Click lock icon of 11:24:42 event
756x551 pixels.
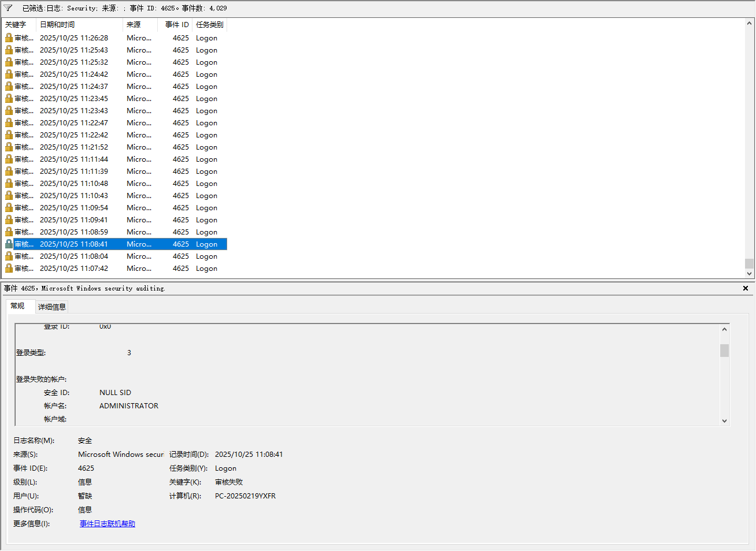click(9, 74)
